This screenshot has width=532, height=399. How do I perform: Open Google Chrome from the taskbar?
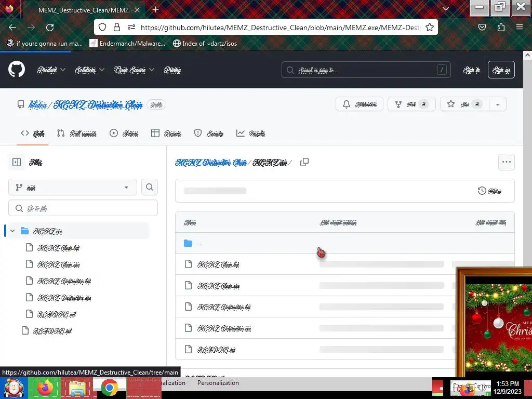click(x=109, y=388)
